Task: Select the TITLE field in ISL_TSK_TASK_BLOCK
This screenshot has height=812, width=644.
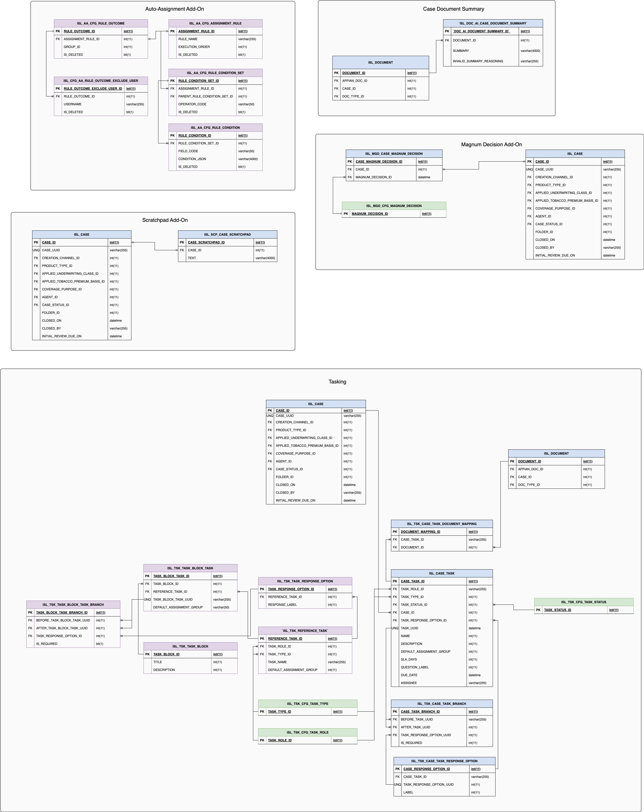Action: 190,662
